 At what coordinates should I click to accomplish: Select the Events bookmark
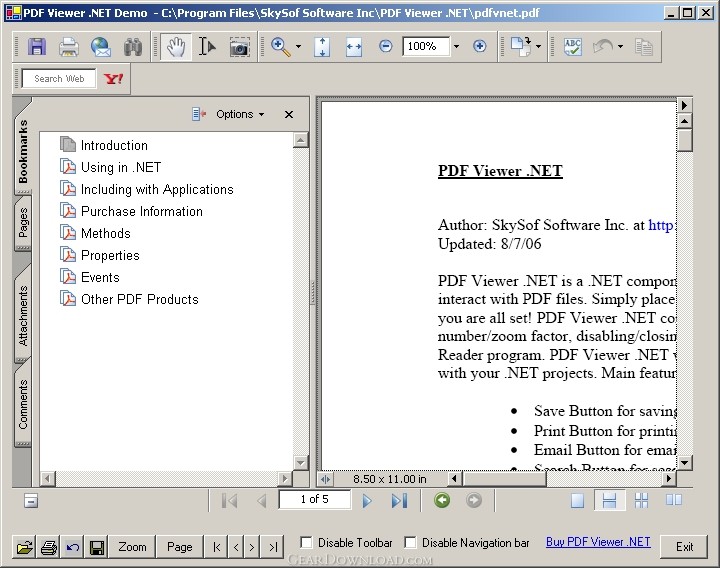[x=100, y=277]
